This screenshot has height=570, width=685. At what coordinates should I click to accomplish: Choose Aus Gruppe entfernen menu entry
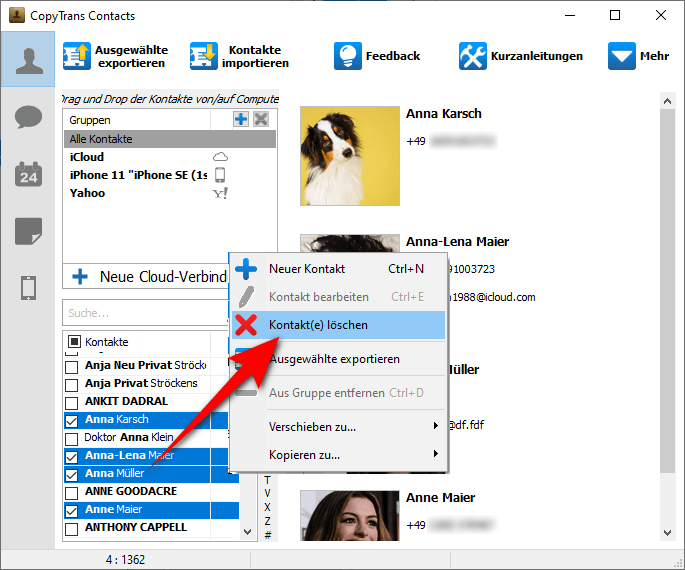[339, 393]
